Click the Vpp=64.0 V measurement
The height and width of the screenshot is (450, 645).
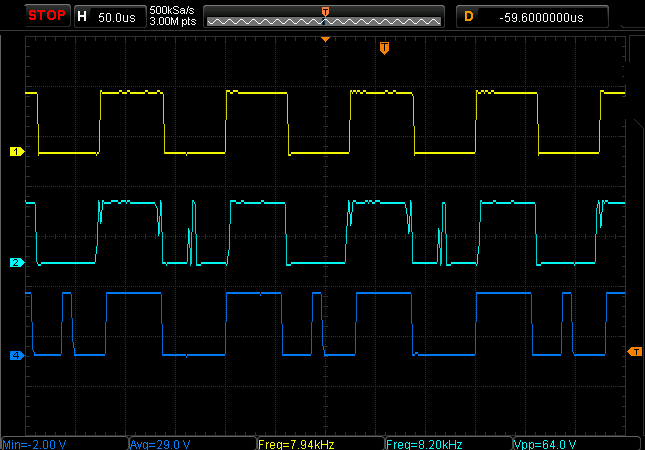pyautogui.click(x=545, y=444)
